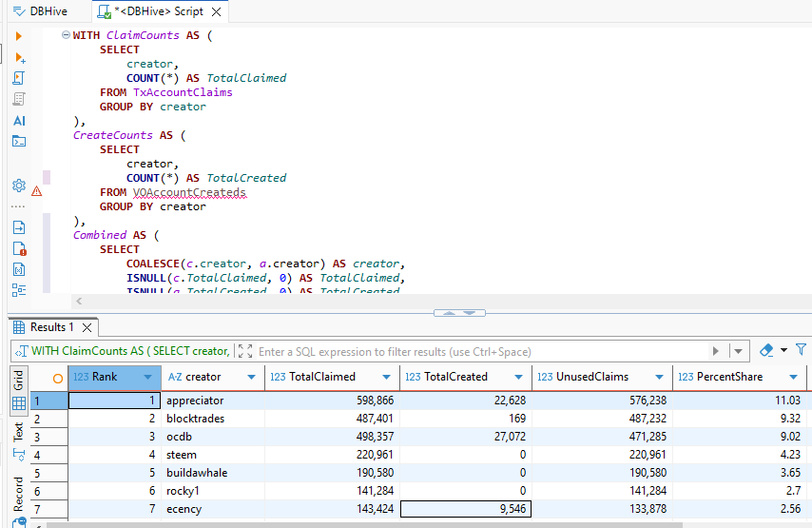812x528 pixels.
Task: Open the SQL console terminal icon
Action: (19, 141)
